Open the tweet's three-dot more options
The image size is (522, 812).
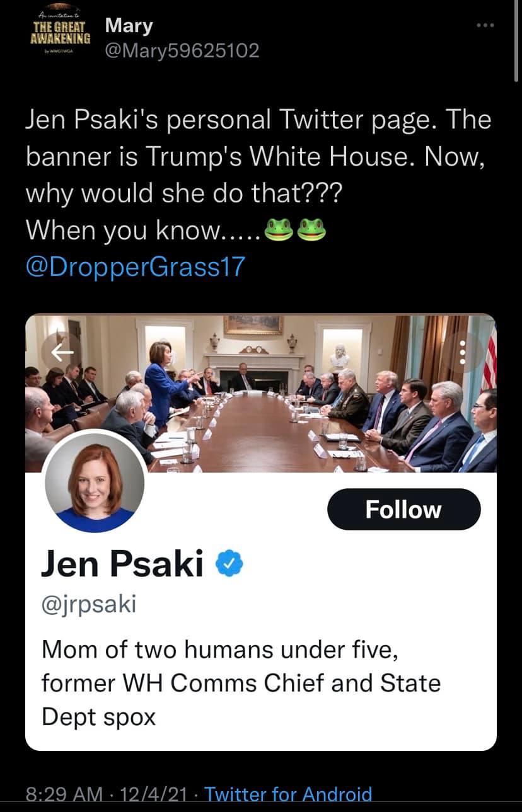click(485, 26)
